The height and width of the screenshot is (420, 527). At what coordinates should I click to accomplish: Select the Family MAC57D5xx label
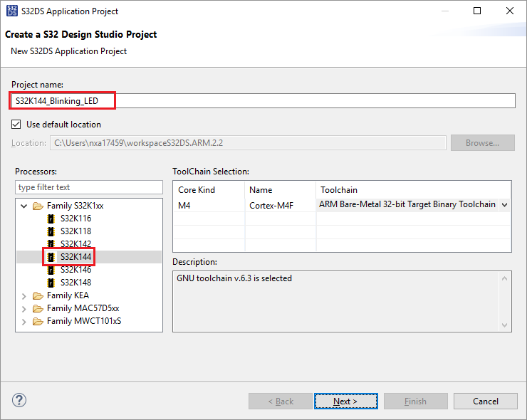[x=83, y=308]
